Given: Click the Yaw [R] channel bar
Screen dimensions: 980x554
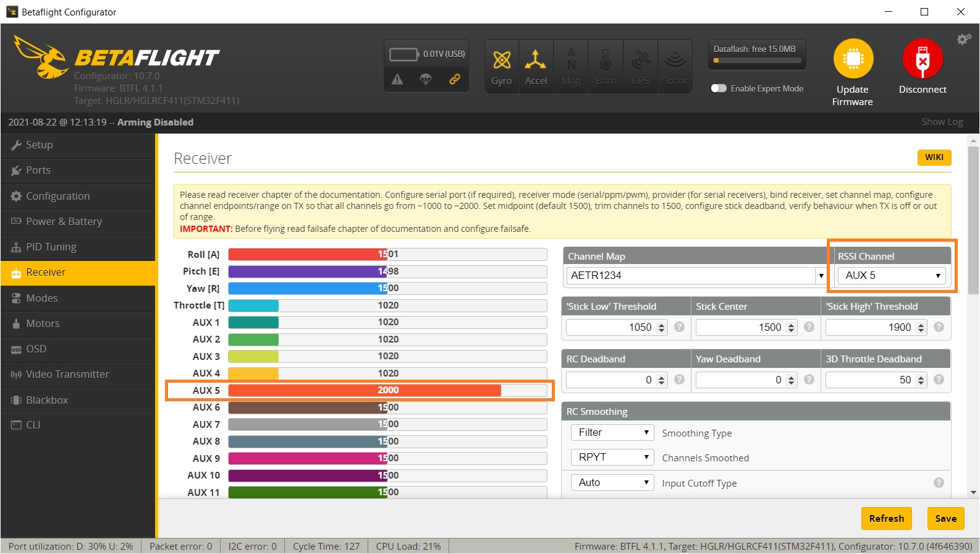Looking at the screenshot, I should (x=387, y=288).
